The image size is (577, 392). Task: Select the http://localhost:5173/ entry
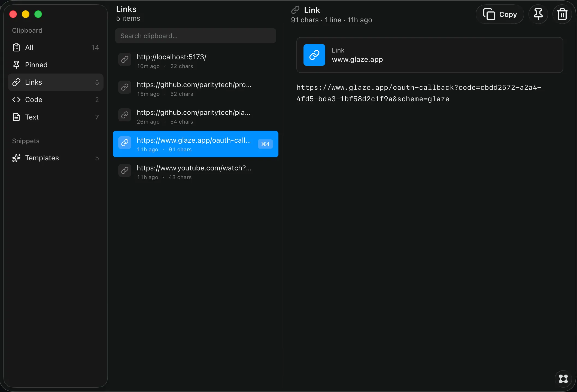[196, 61]
